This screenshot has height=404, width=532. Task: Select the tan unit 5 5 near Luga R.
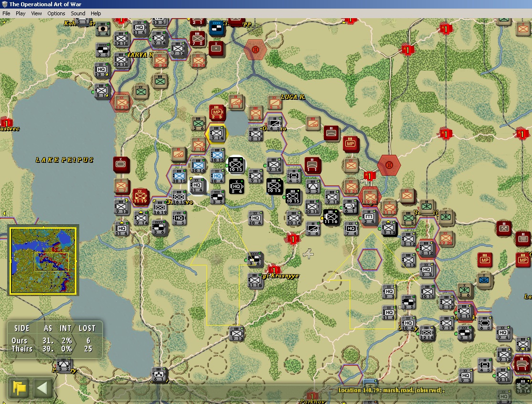pos(275,103)
